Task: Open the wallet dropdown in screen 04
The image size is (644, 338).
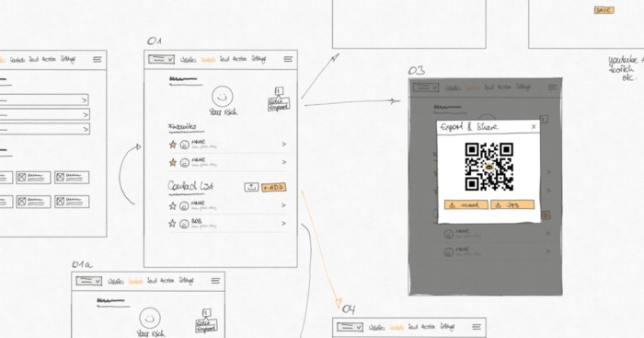Action: [x=351, y=327]
